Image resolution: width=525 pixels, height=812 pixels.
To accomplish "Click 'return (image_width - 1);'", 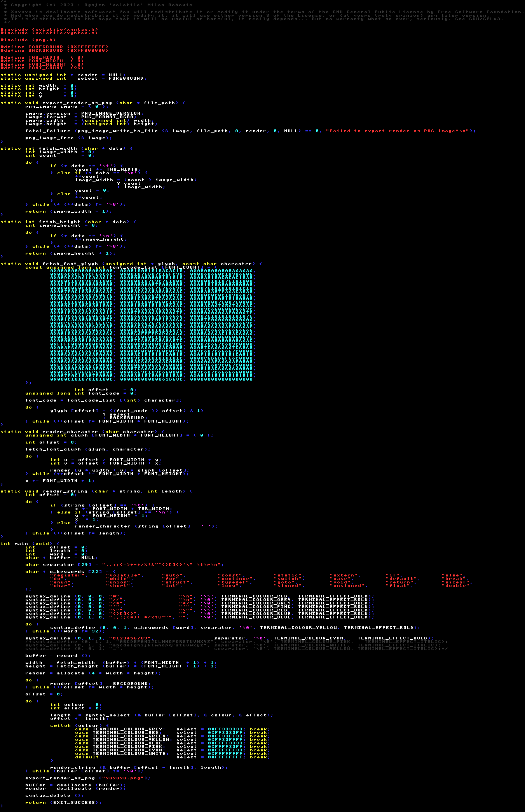I will coord(68,211).
